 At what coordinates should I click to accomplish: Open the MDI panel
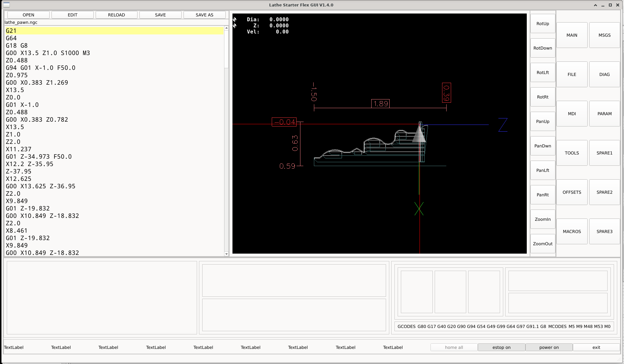click(x=572, y=114)
